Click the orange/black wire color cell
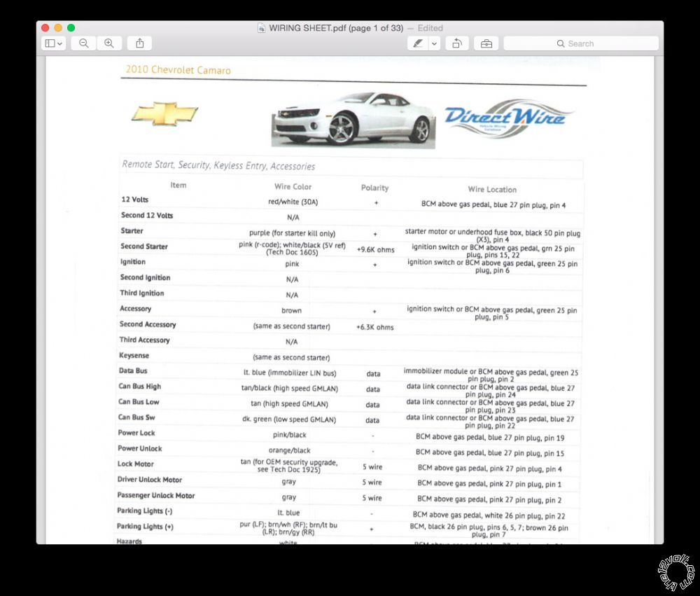700x596 pixels. pyautogui.click(x=289, y=451)
